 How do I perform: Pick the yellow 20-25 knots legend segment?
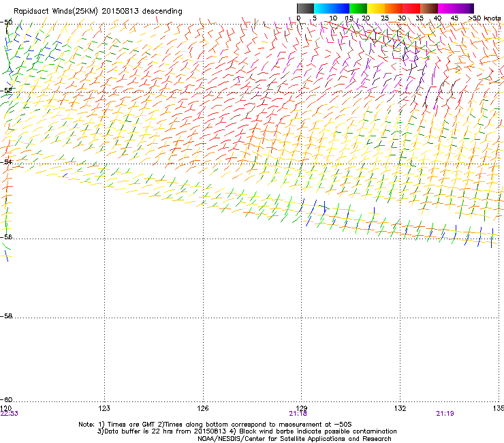pyautogui.click(x=376, y=8)
